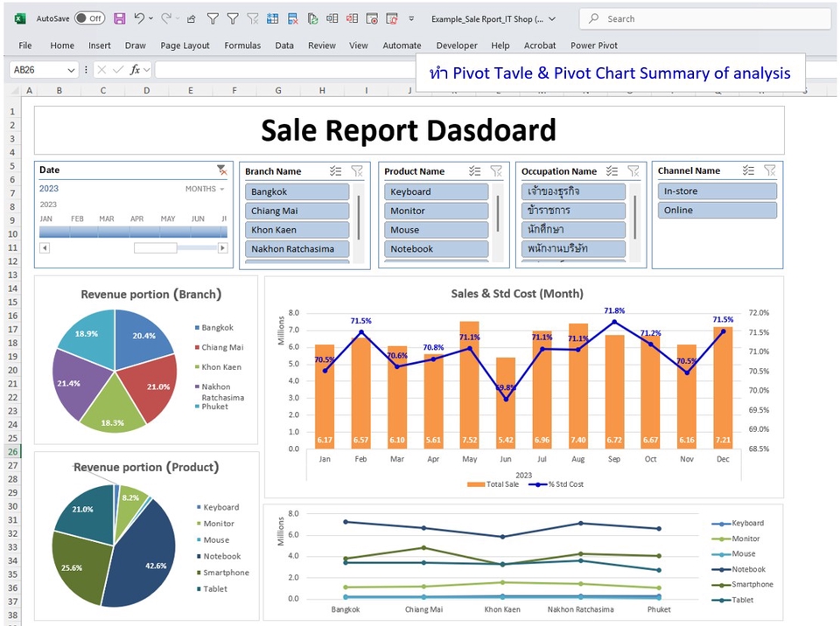Select Notebook in Product Name slicer
The image size is (840, 626).
tap(436, 249)
